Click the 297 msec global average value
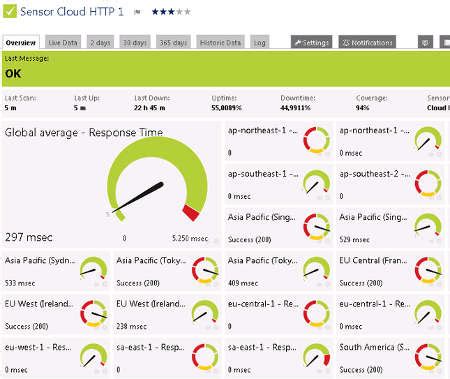The width and height of the screenshot is (450, 379). (x=29, y=237)
